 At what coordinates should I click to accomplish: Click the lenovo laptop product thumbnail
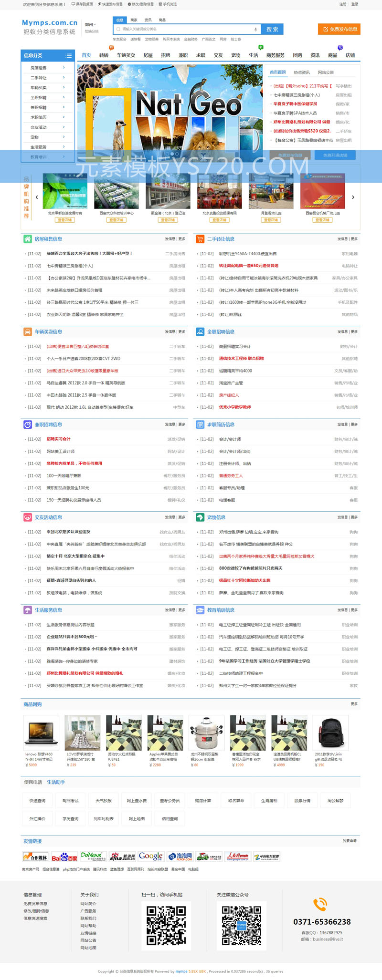click(x=41, y=733)
